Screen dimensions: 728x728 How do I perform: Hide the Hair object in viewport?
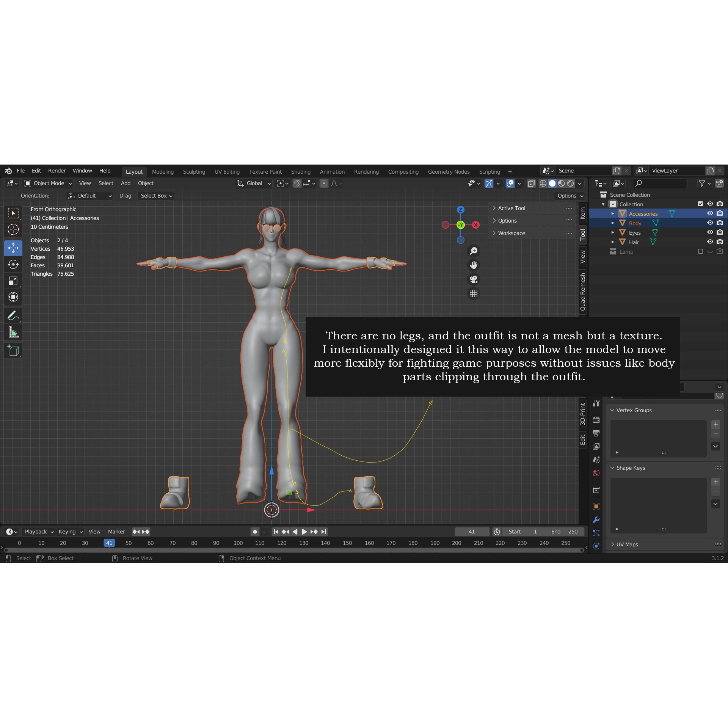(x=710, y=242)
